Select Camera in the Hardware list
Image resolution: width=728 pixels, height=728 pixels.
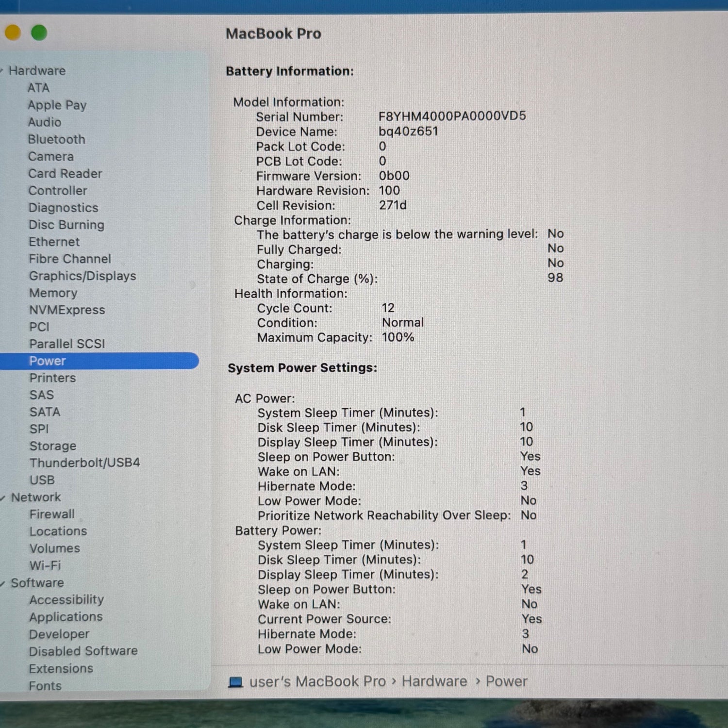coord(51,157)
